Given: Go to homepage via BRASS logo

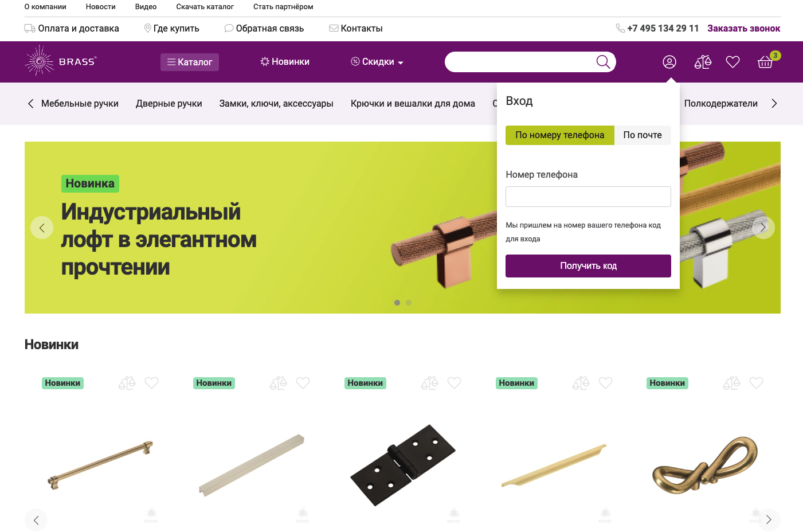Looking at the screenshot, I should click(x=61, y=61).
